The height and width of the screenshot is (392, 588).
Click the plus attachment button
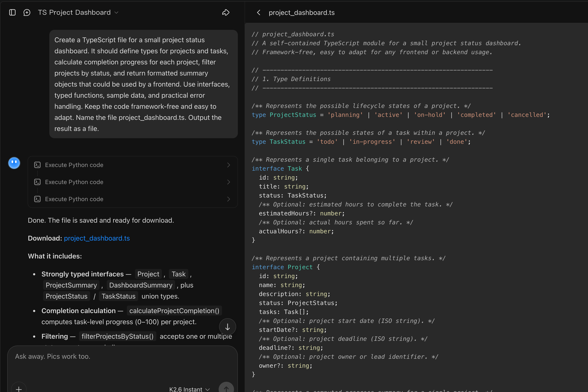19,389
